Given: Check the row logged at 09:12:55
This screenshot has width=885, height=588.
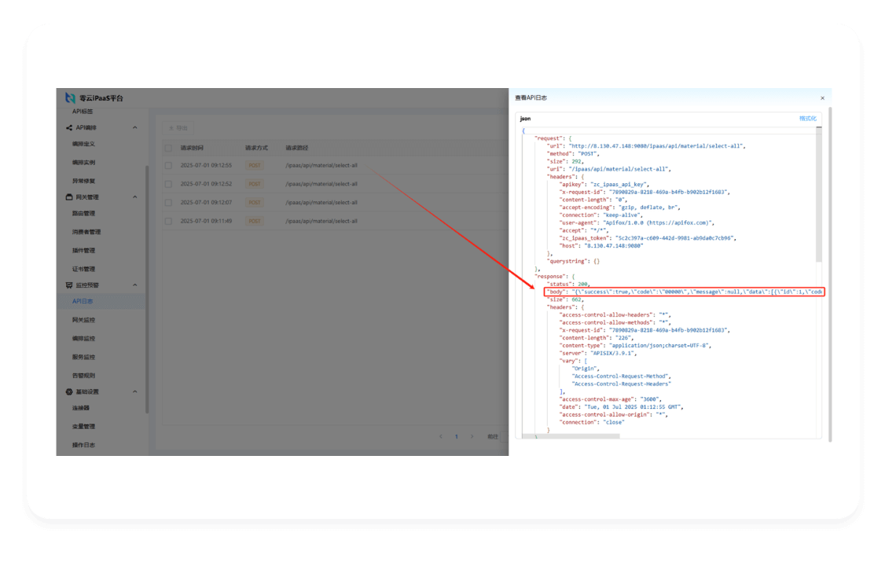Looking at the screenshot, I should click(168, 166).
